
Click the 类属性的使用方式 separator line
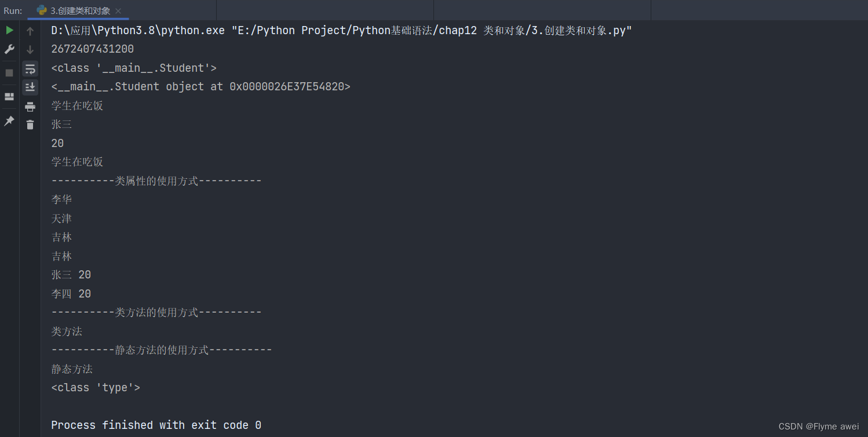pos(156,181)
